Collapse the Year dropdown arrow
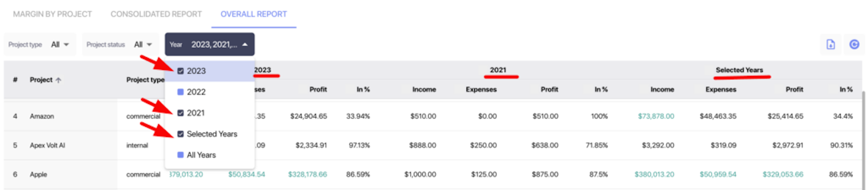 click(245, 45)
